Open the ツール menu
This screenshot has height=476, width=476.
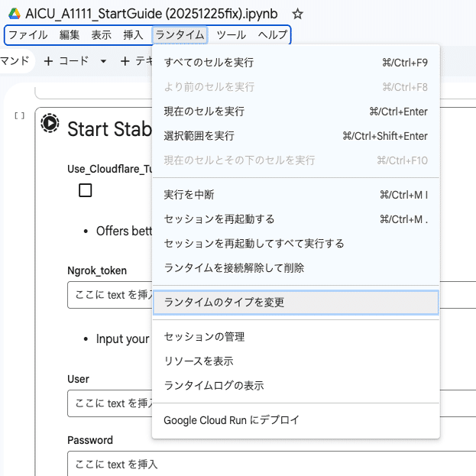point(232,35)
